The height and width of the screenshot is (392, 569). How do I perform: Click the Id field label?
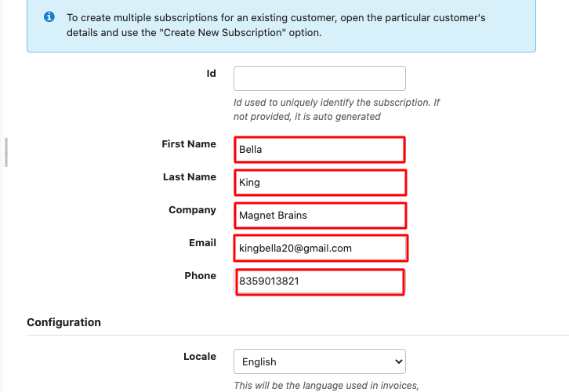(211, 74)
